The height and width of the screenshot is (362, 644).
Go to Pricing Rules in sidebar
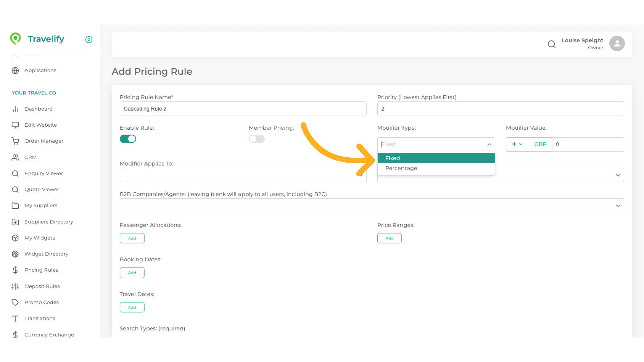[x=41, y=270]
